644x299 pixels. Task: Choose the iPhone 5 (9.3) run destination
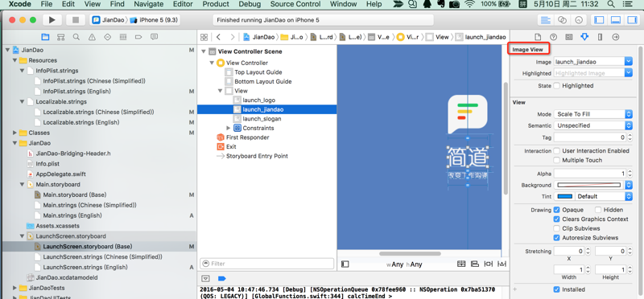coord(154,20)
